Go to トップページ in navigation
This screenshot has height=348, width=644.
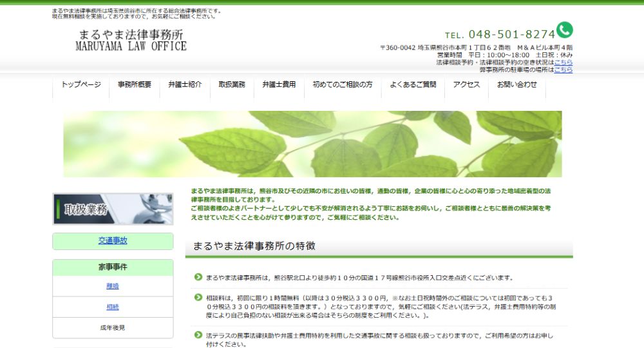click(x=81, y=84)
